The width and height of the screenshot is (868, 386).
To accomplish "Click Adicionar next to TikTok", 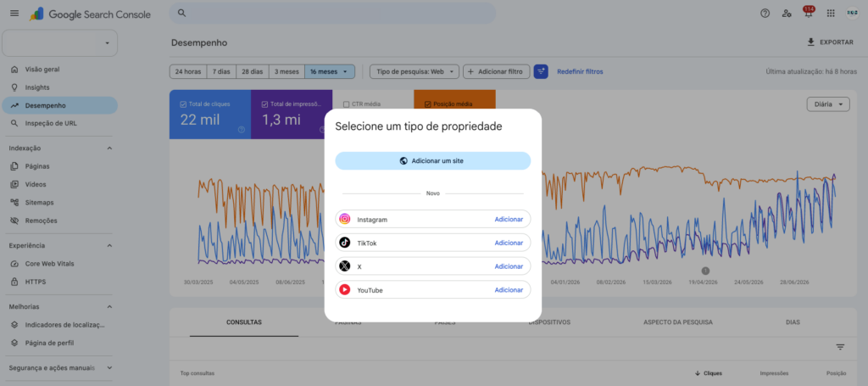I will tap(509, 243).
